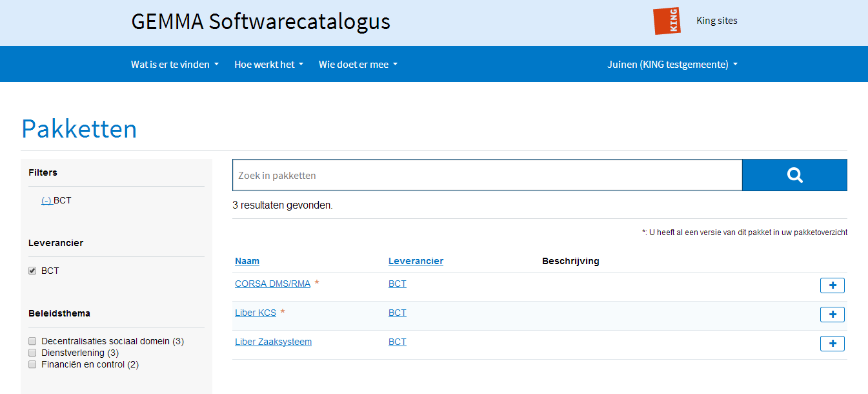
Task: Open BCT supplier link in Liber Zaaksysteem row
Action: coord(398,342)
